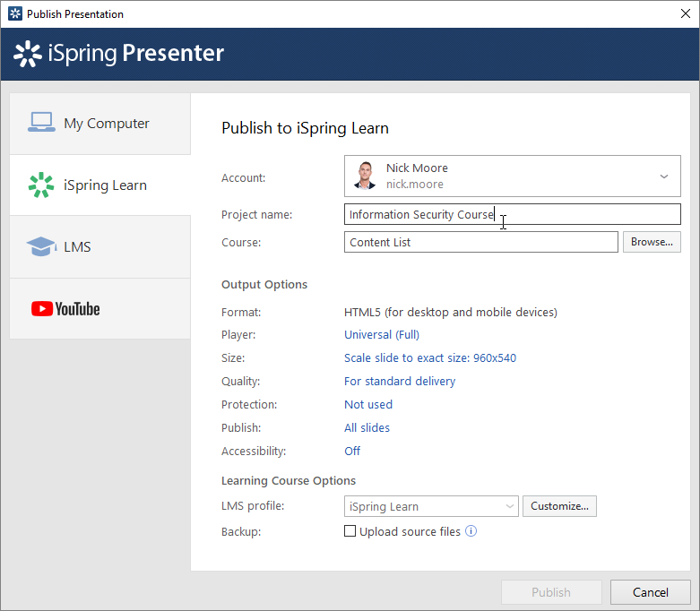Open the LMS profile dropdown
Screen dimensions: 700x611
(x=431, y=506)
